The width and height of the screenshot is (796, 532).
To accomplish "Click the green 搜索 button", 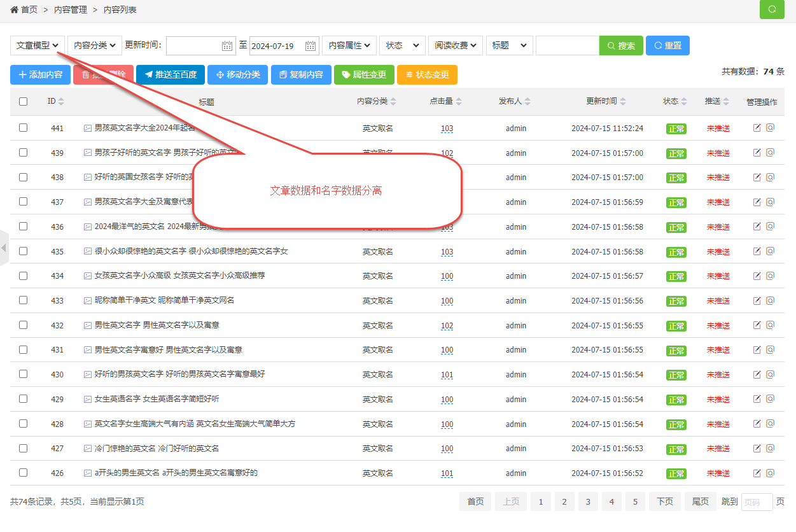I will click(621, 46).
